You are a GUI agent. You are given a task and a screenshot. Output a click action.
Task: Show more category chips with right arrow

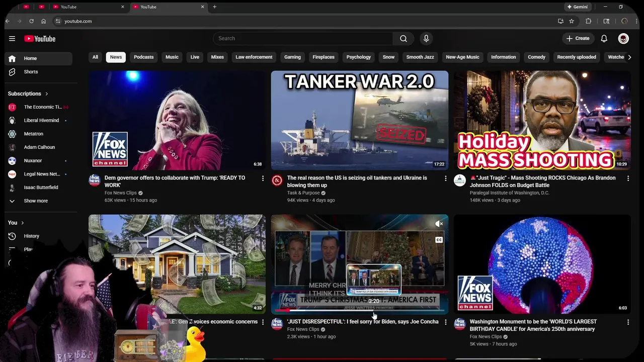(629, 57)
